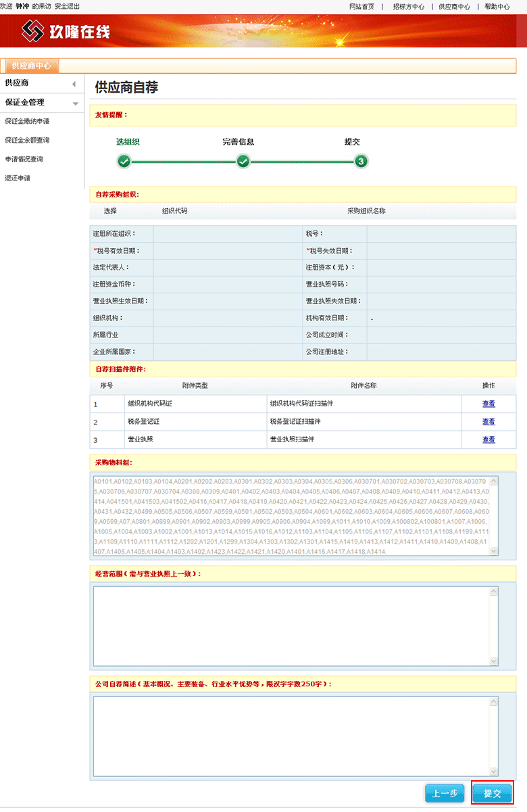Click 查看 link for 营业执照
Viewport: 527px width, 812px height.
click(488, 439)
